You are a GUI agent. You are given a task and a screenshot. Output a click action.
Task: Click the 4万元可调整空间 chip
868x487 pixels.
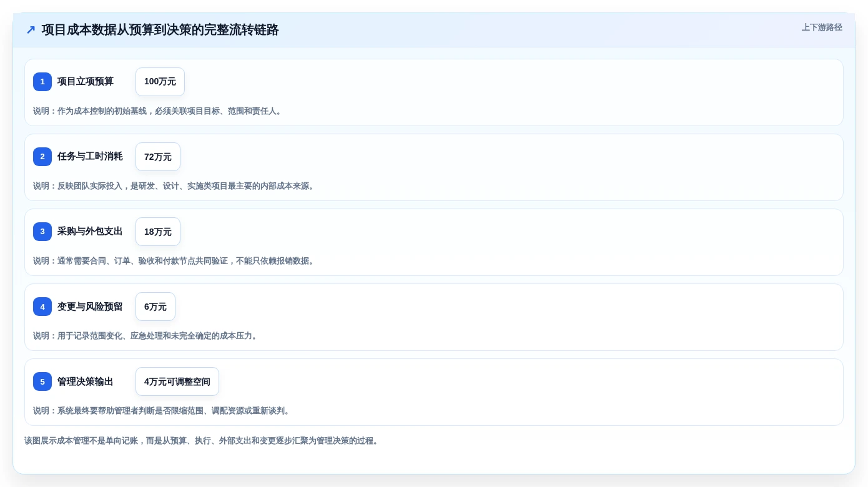point(177,381)
